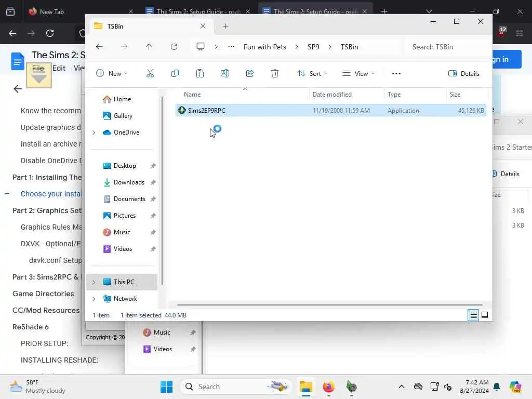Click the Windows Start button
Screen dimensions: 532x399
[166, 387]
